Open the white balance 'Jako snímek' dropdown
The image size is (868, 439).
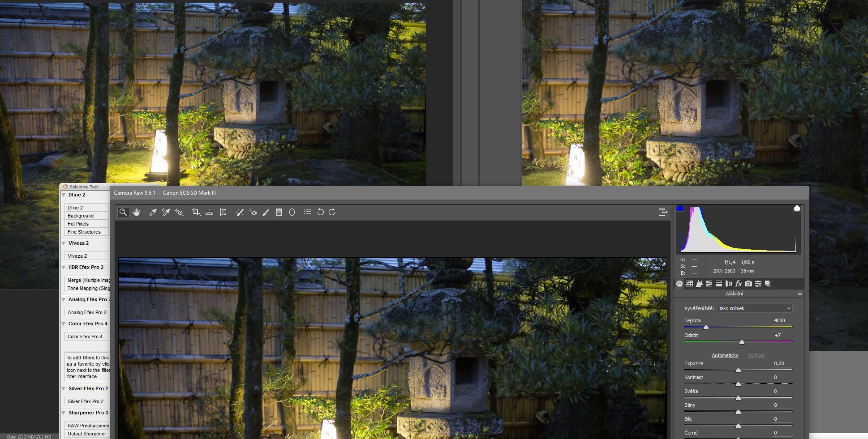click(x=755, y=308)
